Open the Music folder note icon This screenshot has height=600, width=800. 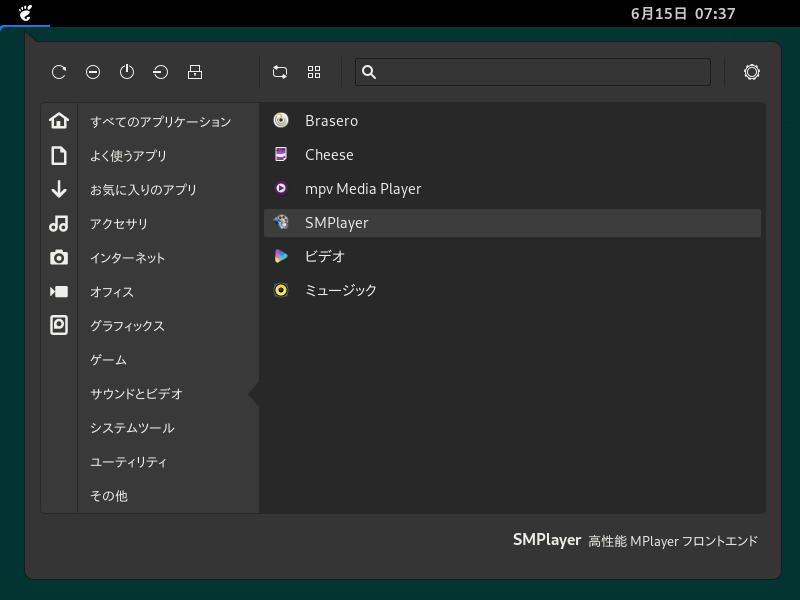click(59, 223)
